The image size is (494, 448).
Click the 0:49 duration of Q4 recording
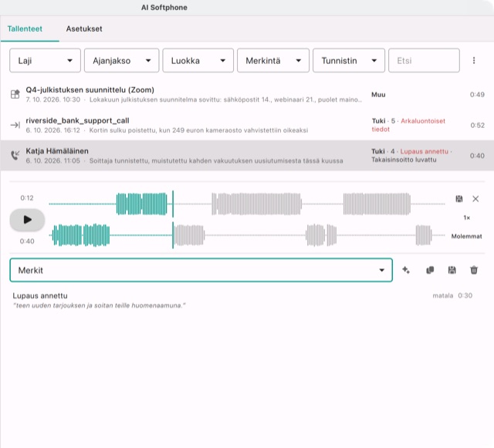477,94
